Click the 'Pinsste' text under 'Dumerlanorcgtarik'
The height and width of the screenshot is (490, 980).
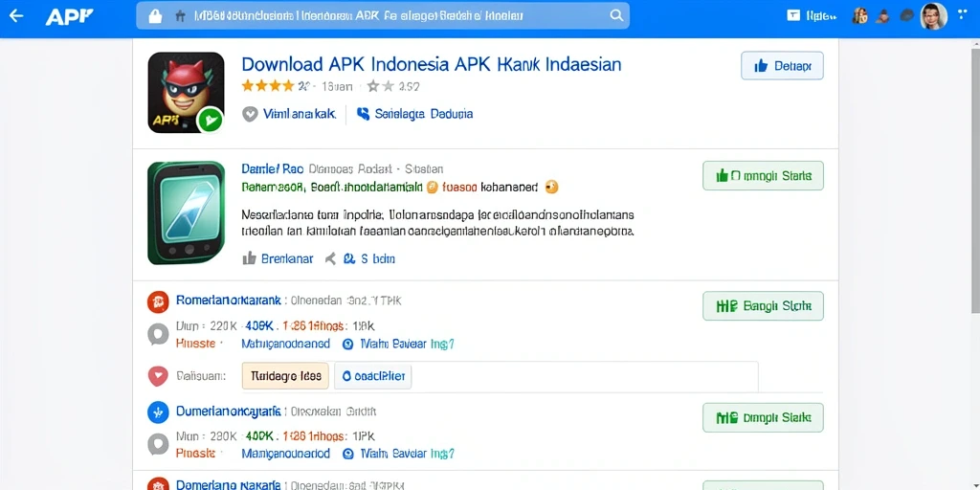click(195, 454)
